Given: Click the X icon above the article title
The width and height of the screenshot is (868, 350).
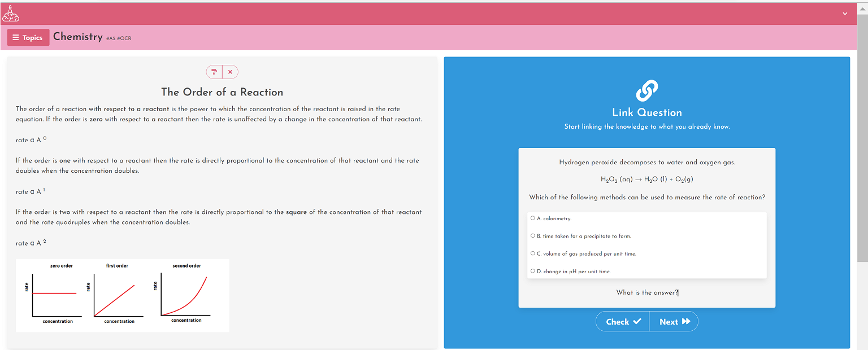Looking at the screenshot, I should pos(230,72).
